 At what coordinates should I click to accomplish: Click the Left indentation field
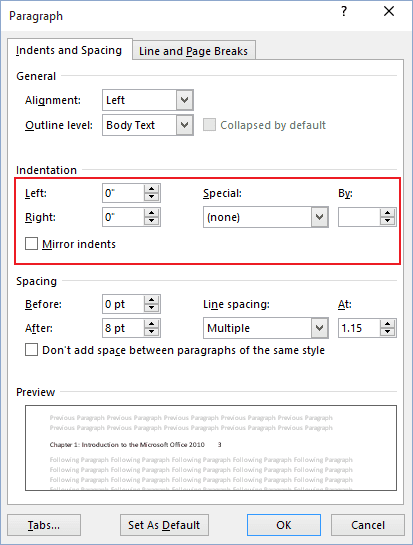(123, 193)
